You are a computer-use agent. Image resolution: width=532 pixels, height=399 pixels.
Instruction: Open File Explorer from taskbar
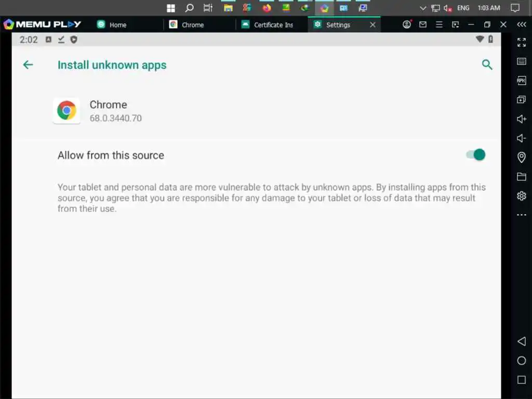click(228, 8)
